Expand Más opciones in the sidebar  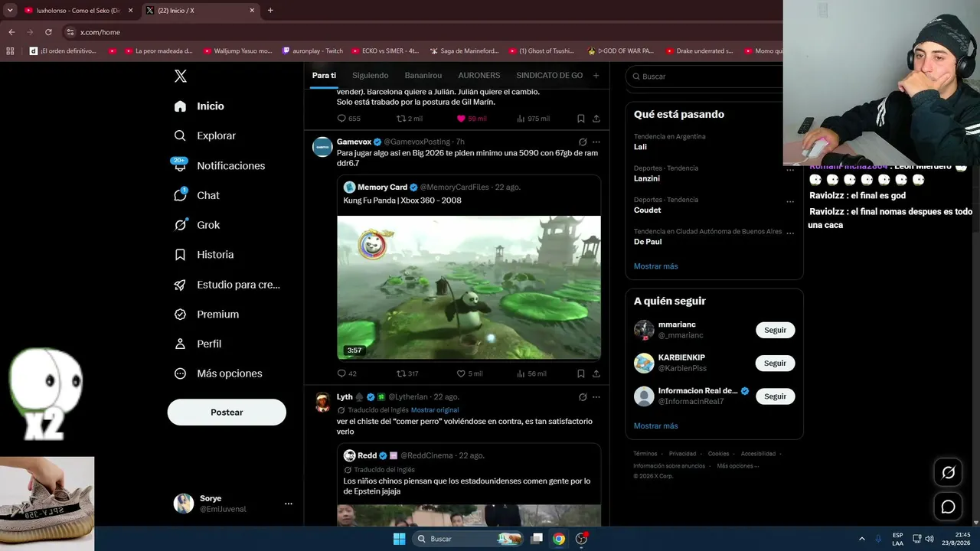click(218, 373)
